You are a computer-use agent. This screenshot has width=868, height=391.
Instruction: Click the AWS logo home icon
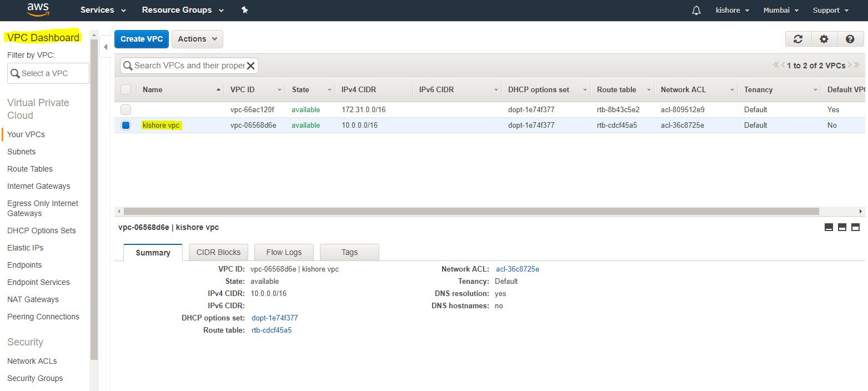(x=38, y=10)
